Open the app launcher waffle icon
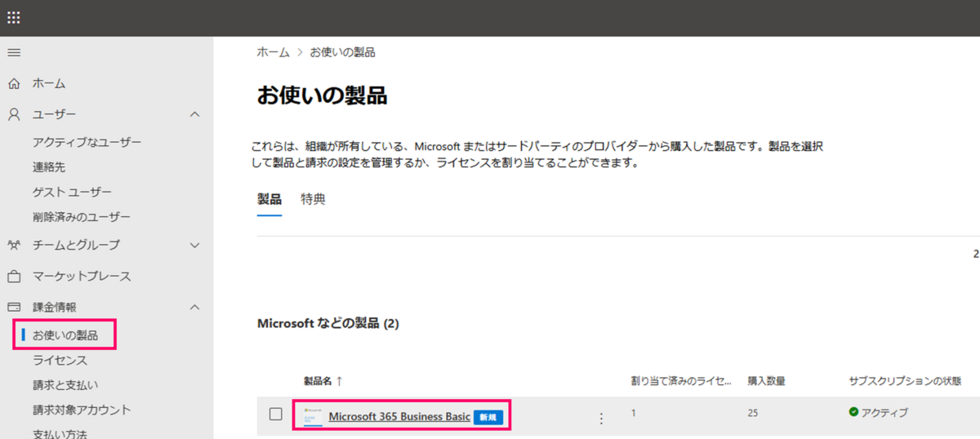Screen dimensions: 980x439 [14, 17]
